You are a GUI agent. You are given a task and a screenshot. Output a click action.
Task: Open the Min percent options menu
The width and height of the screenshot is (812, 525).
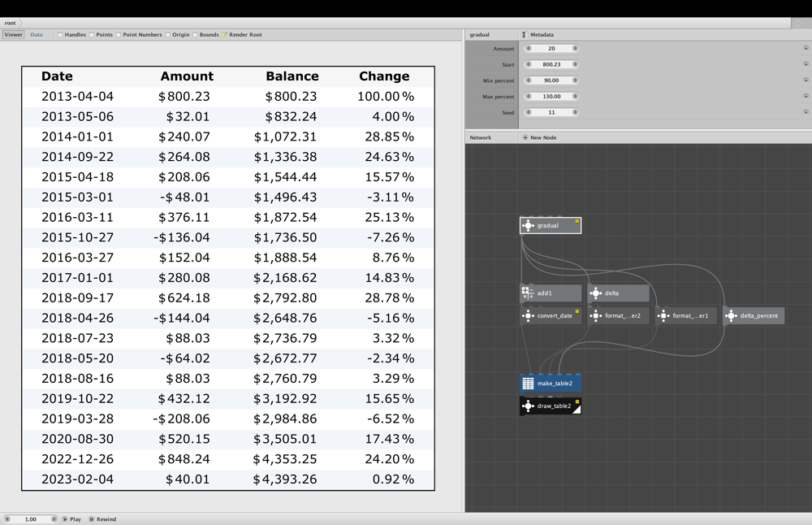806,80
